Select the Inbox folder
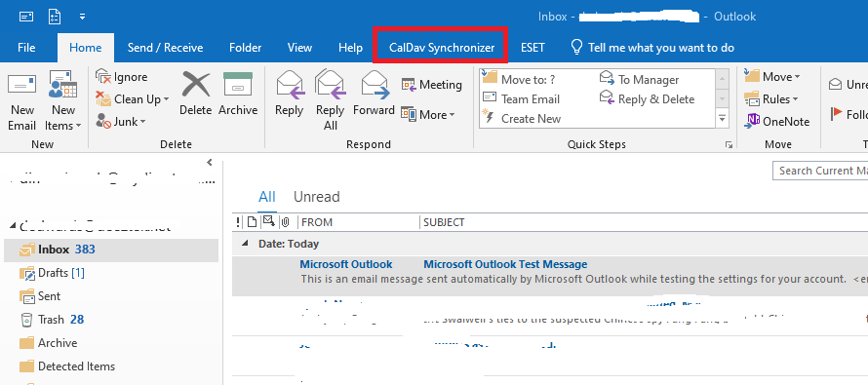Viewport: 868px width, 385px height. [x=111, y=250]
